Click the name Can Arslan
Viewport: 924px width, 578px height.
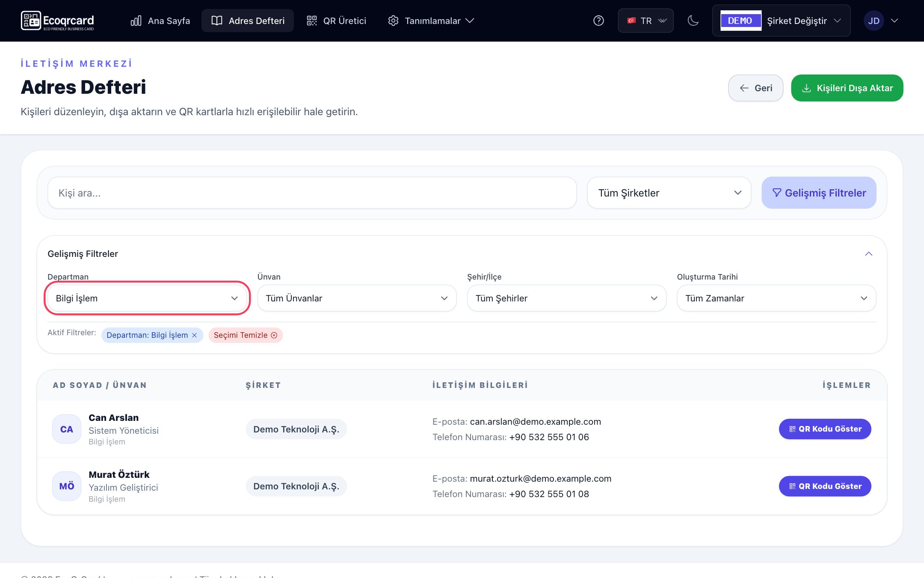113,417
